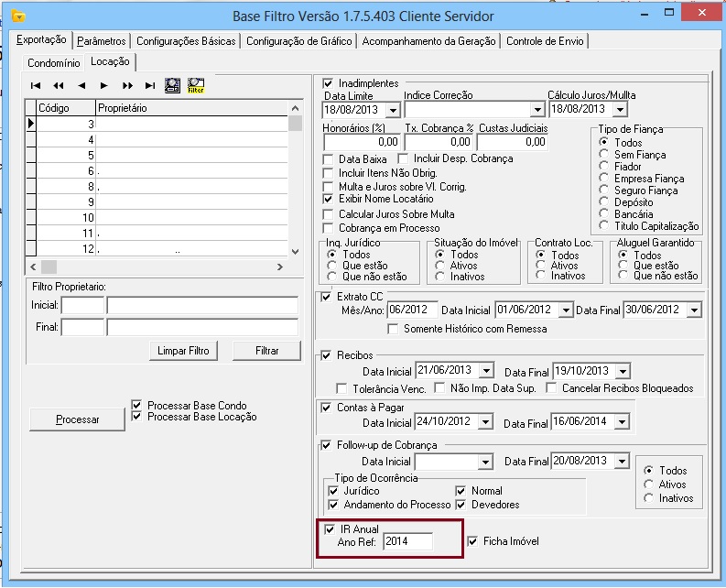Jump back several records with double-left arrow
The width and height of the screenshot is (726, 588).
tap(58, 85)
